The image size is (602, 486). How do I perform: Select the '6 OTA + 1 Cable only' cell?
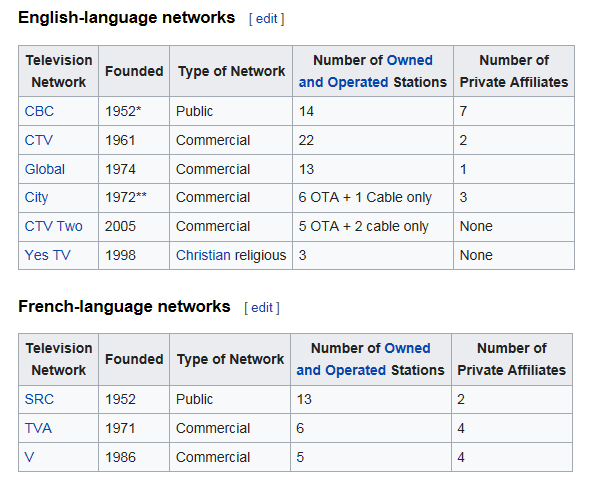363,197
